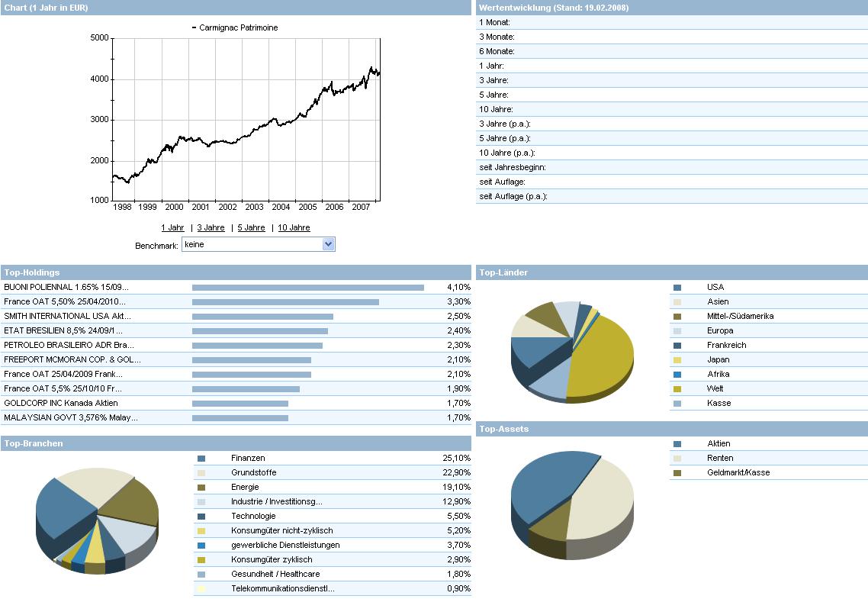
Task: Switch chart to 5 Jahre
Action: click(251, 227)
